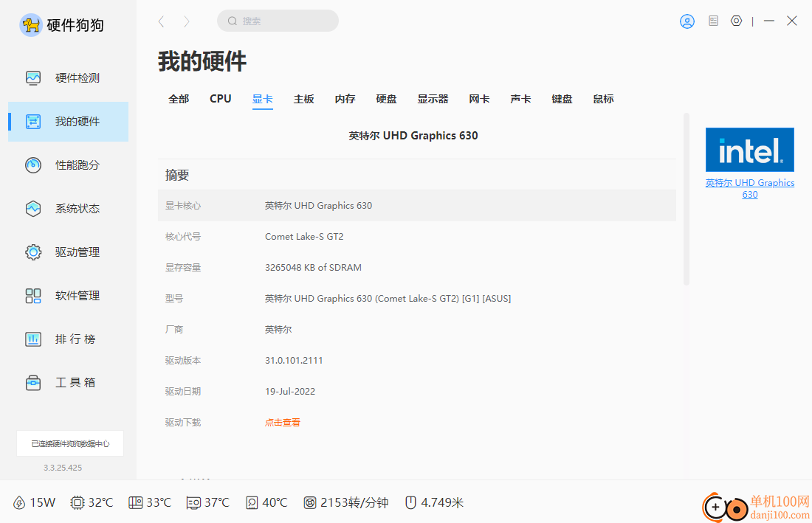Click the 硬件狗狗 dog logo
812x523 pixels.
pos(30,25)
